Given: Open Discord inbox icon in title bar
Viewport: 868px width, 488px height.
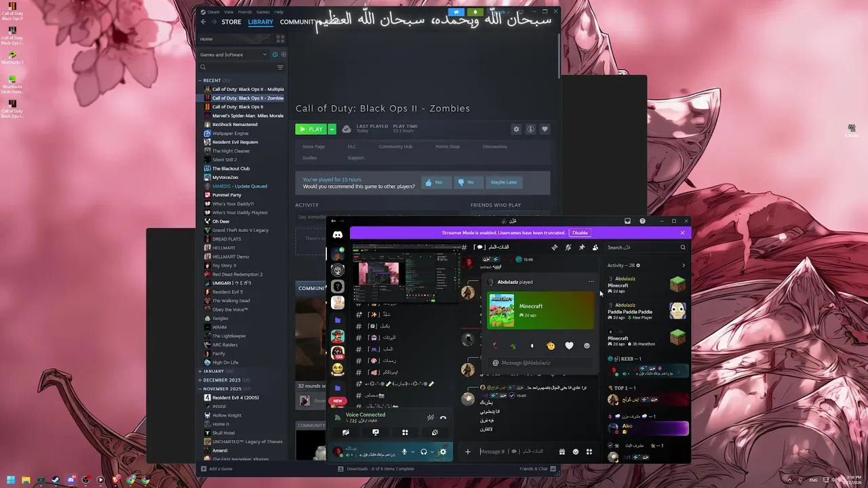Looking at the screenshot, I should 627,221.
